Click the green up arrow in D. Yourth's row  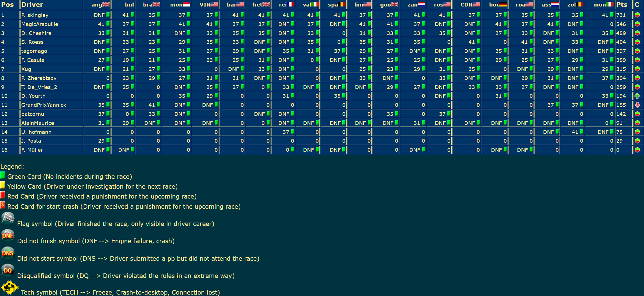(x=637, y=96)
